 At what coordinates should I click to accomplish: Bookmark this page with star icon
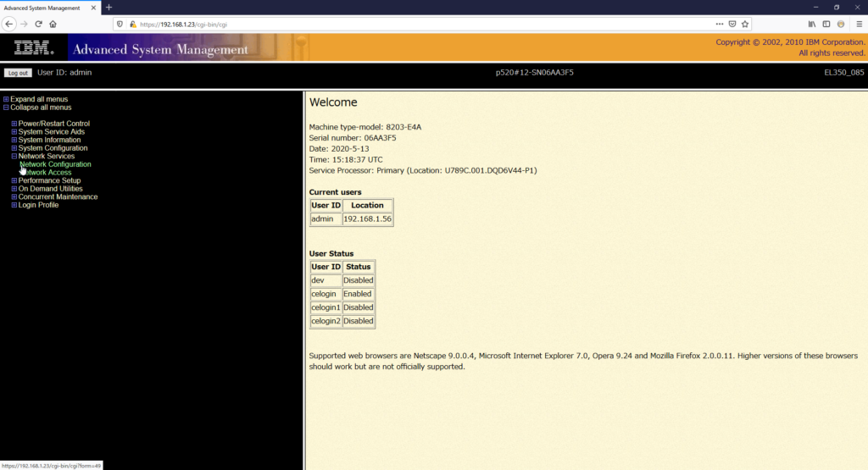[745, 24]
